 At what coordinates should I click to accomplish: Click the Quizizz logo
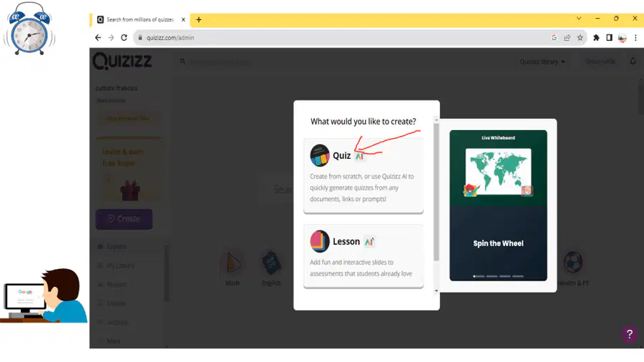pos(122,61)
